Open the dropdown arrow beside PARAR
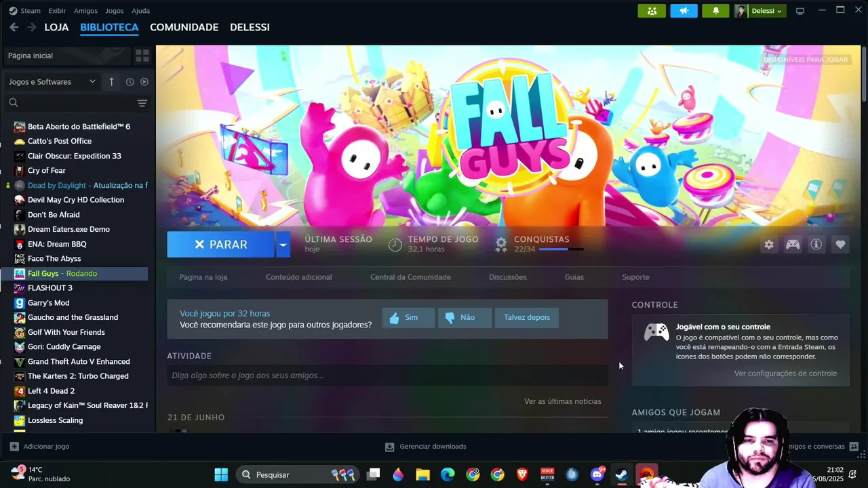The height and width of the screenshot is (488, 868). coord(283,245)
